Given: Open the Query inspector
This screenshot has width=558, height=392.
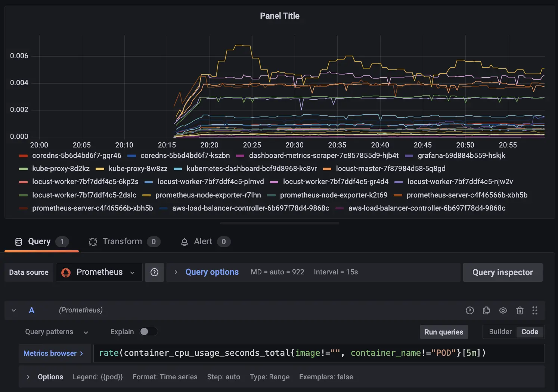Looking at the screenshot, I should (502, 273).
